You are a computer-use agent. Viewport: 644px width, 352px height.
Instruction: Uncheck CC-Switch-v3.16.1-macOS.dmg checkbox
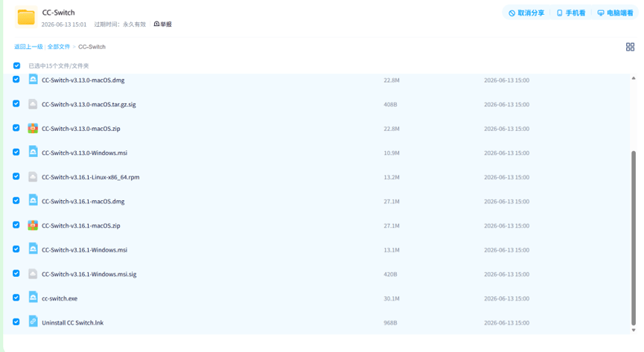click(16, 200)
